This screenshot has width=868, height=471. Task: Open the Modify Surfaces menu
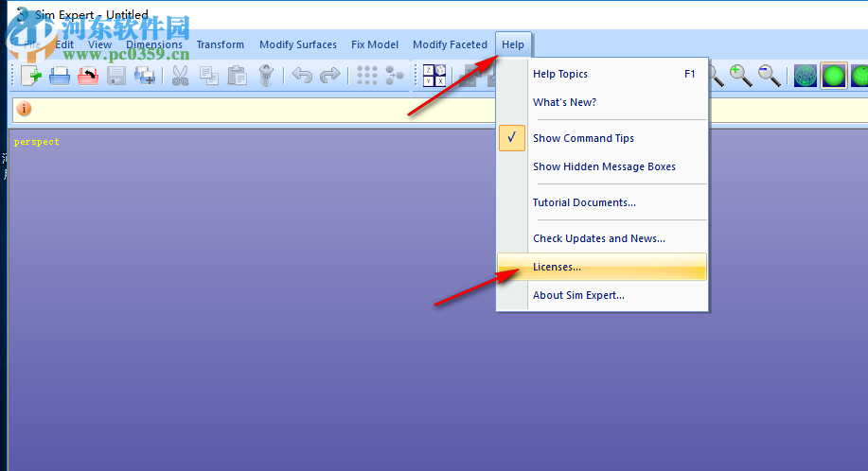pyautogui.click(x=298, y=44)
